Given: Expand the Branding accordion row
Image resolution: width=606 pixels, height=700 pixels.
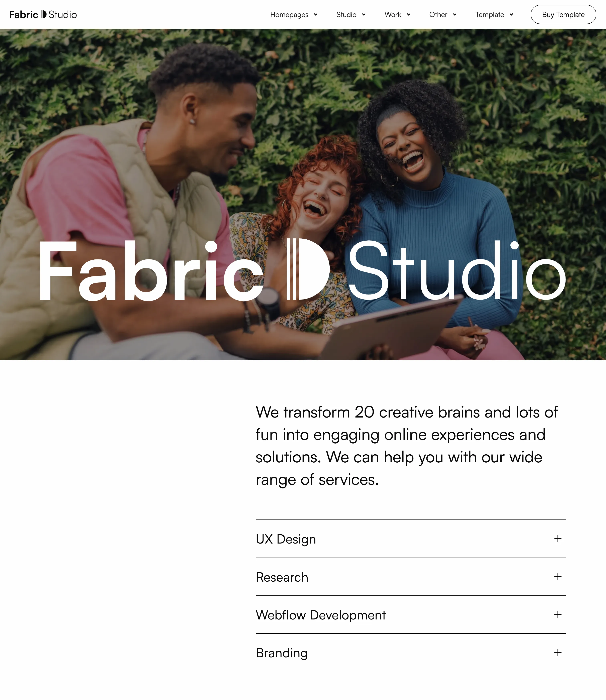Looking at the screenshot, I should 411,652.
